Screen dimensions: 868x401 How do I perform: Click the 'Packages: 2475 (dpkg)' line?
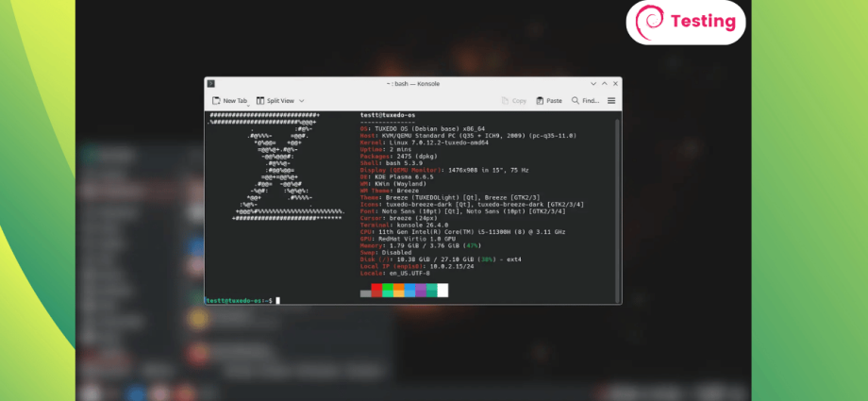click(398, 157)
